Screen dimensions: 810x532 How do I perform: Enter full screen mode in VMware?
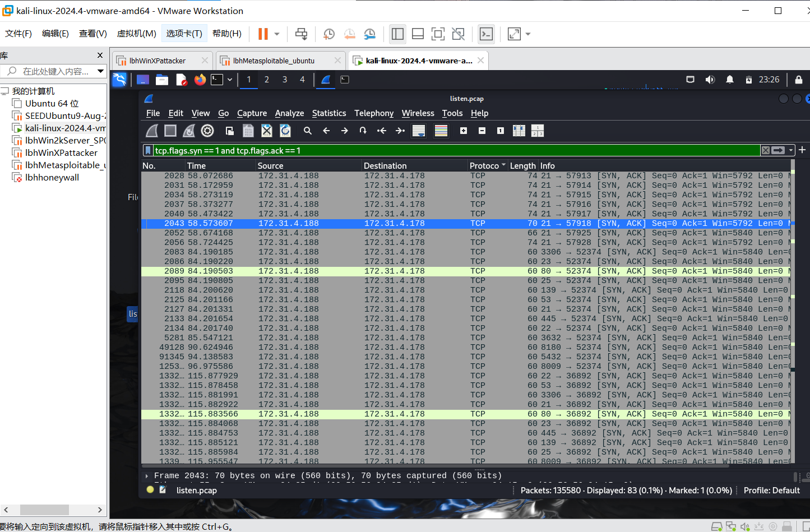(x=438, y=34)
